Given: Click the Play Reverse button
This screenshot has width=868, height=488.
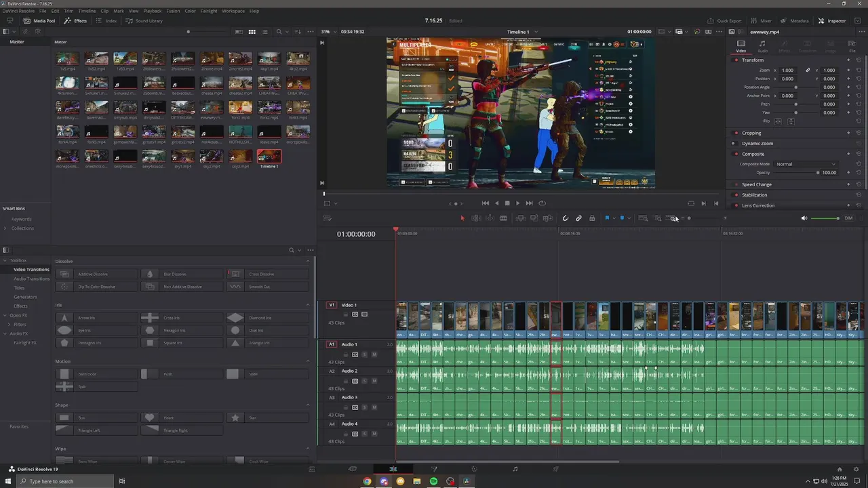Looking at the screenshot, I should (x=496, y=203).
